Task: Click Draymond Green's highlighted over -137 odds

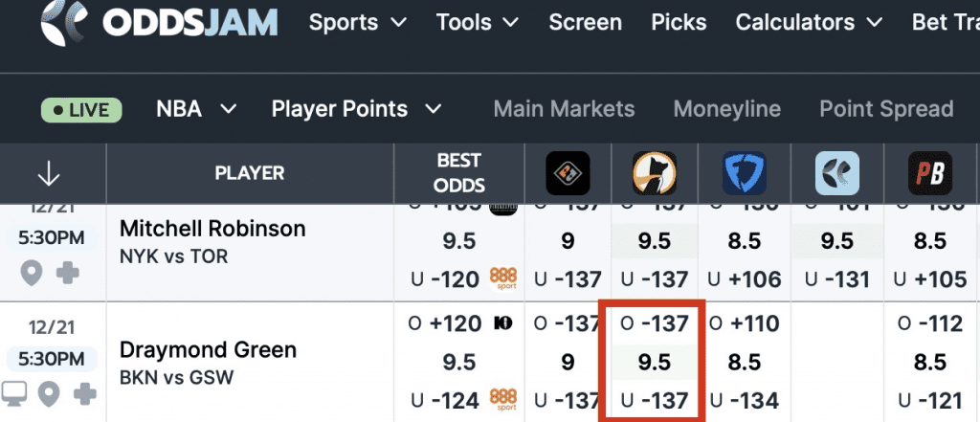Action: tap(655, 324)
